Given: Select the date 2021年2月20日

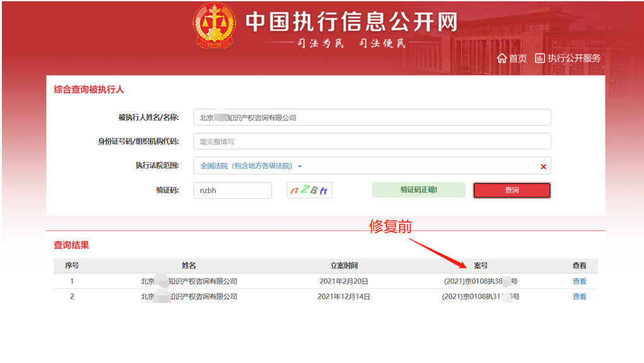Looking at the screenshot, I should 344,281.
